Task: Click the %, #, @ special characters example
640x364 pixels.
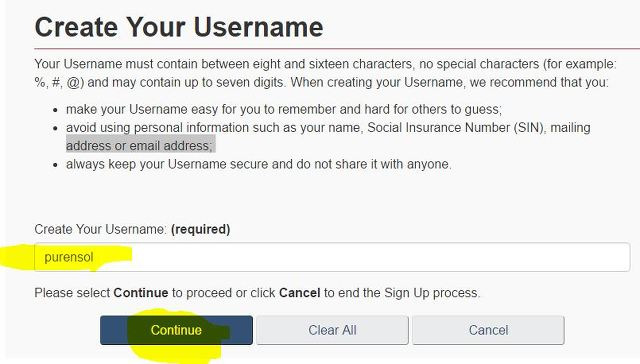Action: [x=59, y=82]
